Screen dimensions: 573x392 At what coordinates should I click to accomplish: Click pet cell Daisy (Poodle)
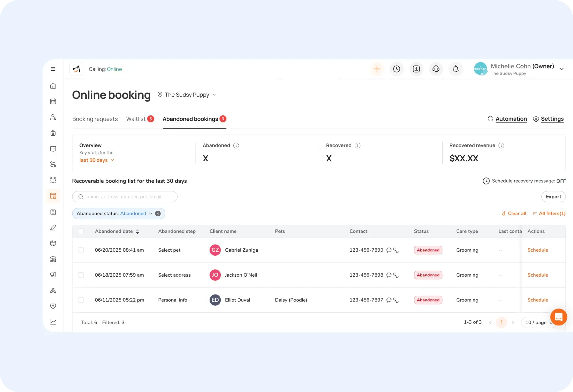tap(291, 300)
